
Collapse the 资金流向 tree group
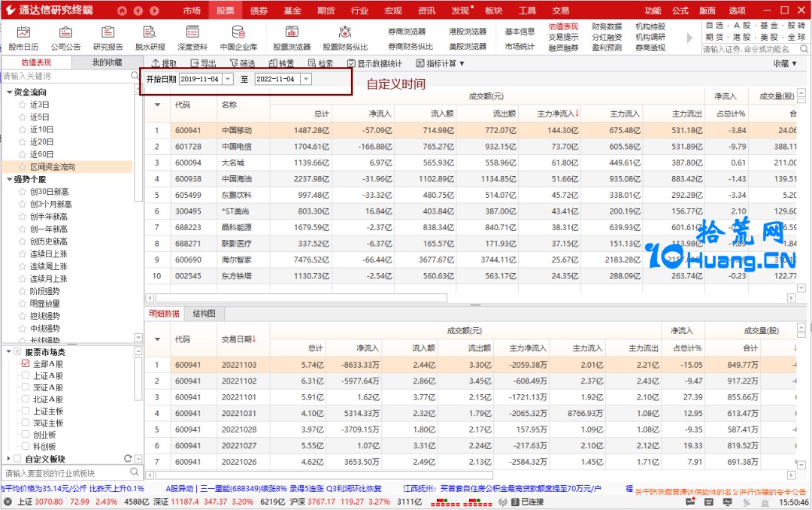tap(9, 93)
